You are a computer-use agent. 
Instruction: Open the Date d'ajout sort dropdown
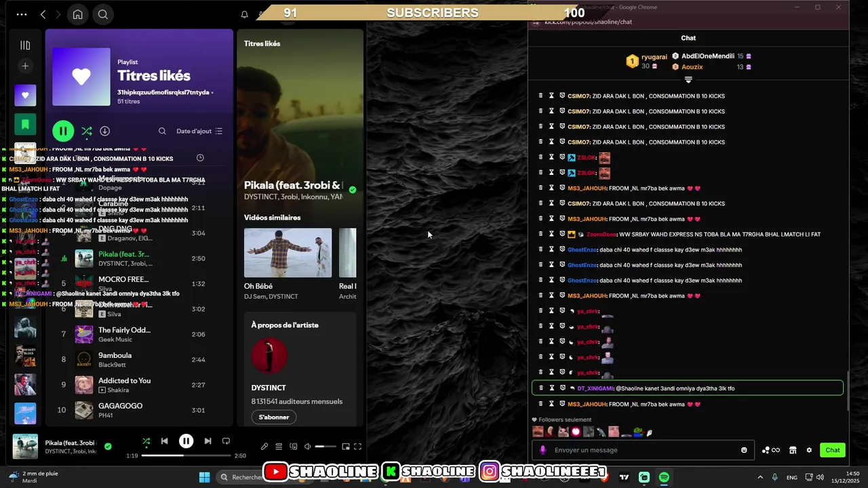tap(199, 131)
